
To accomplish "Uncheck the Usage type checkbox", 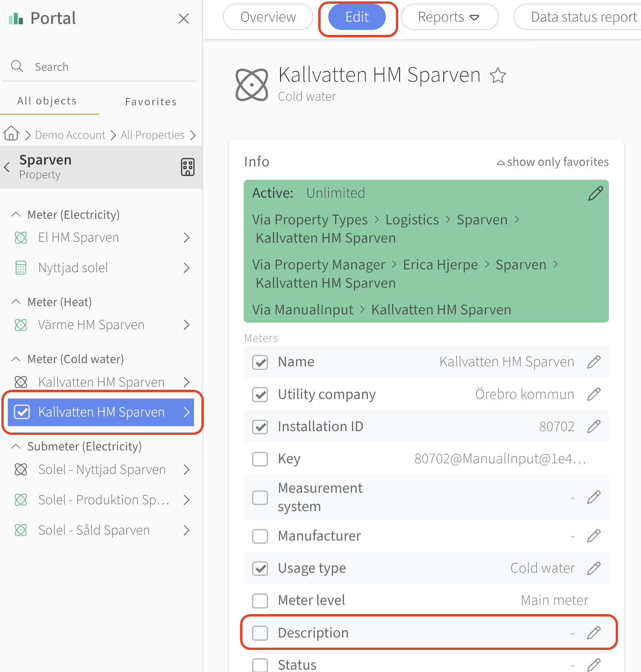I will [x=260, y=569].
